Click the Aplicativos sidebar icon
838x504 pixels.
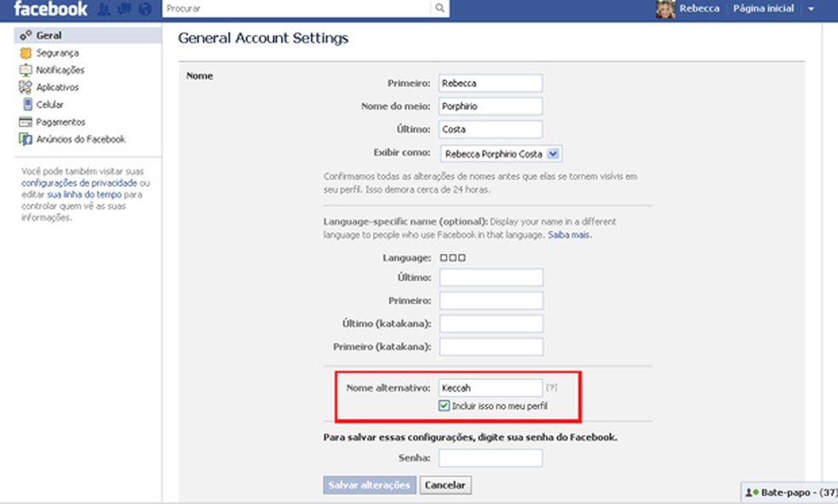coord(26,87)
